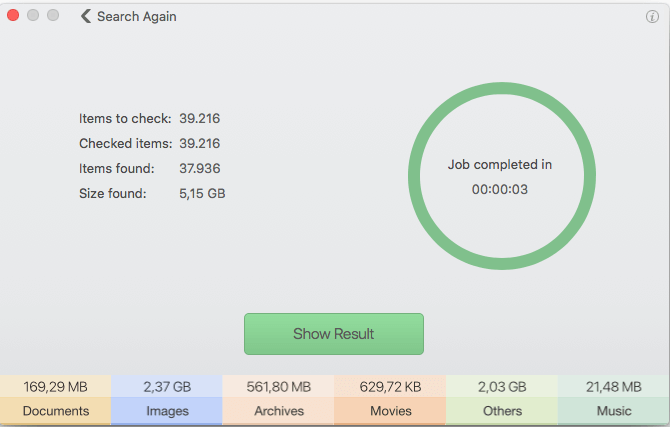Viewport: 670px width, 427px height.
Task: Click the 561,80 MB archives size cell
Action: click(x=278, y=386)
